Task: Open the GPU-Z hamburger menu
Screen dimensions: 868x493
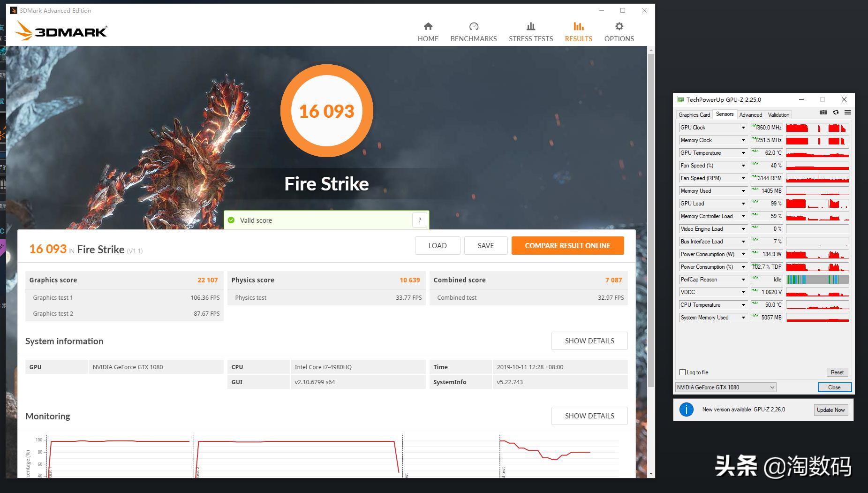Action: 847,112
